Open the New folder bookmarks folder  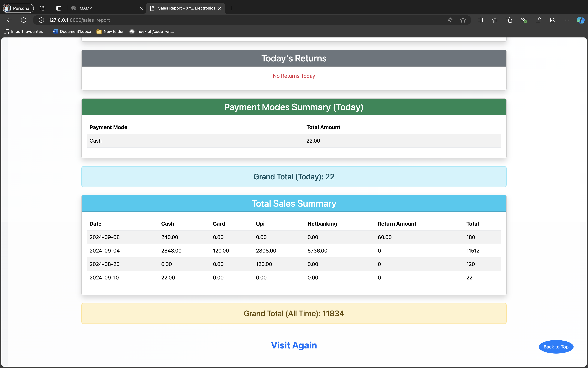[110, 31]
